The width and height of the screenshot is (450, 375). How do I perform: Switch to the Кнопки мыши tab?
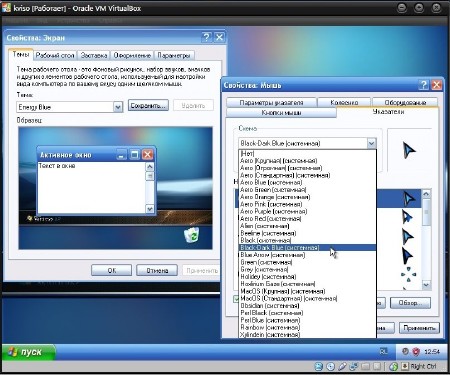pos(281,113)
